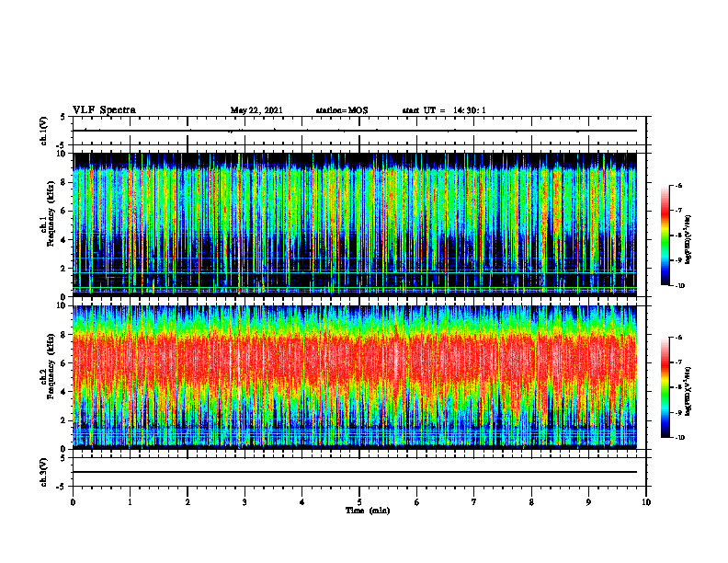
Task: Click time axis tick label "5"
Action: (359, 502)
